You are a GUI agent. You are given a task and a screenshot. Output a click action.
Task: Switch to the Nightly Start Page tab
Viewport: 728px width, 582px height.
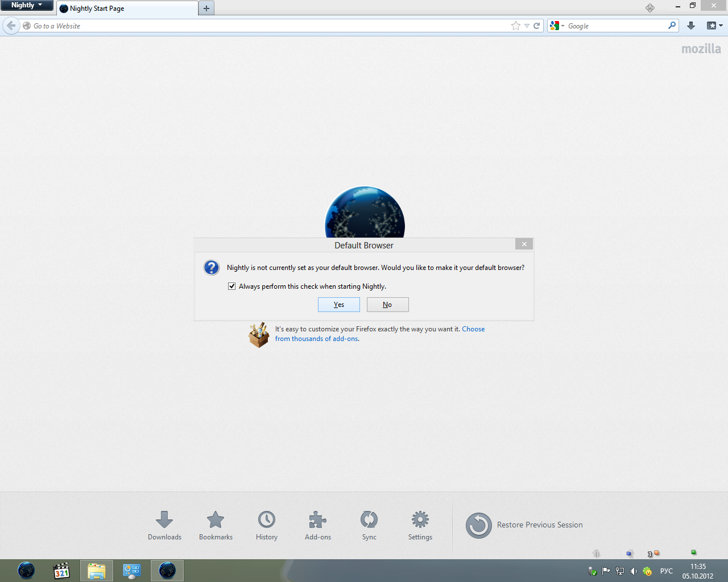coord(127,9)
